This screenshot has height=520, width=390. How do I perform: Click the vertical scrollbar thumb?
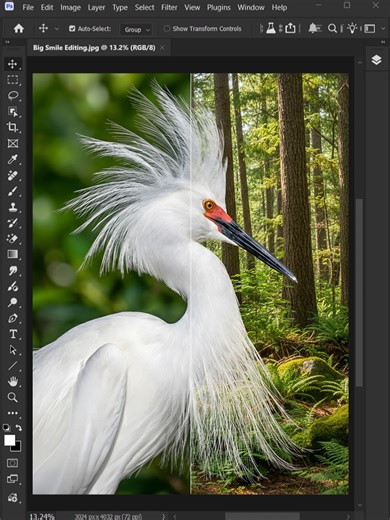coord(359,293)
